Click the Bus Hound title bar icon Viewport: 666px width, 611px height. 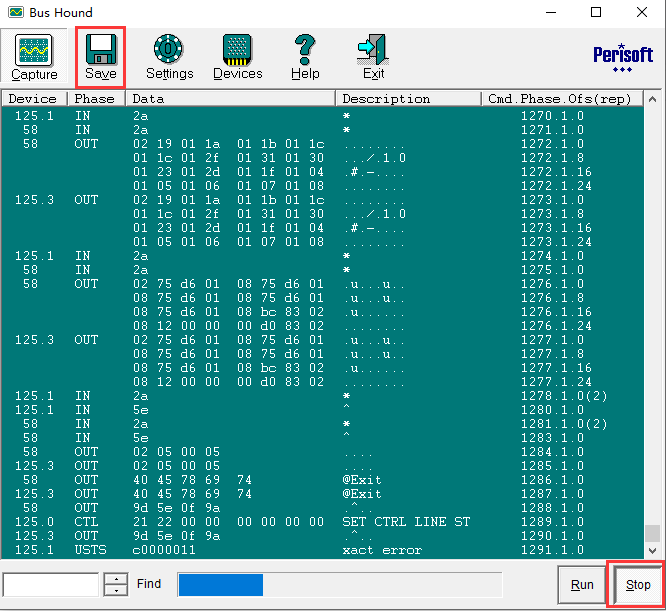pyautogui.click(x=15, y=13)
